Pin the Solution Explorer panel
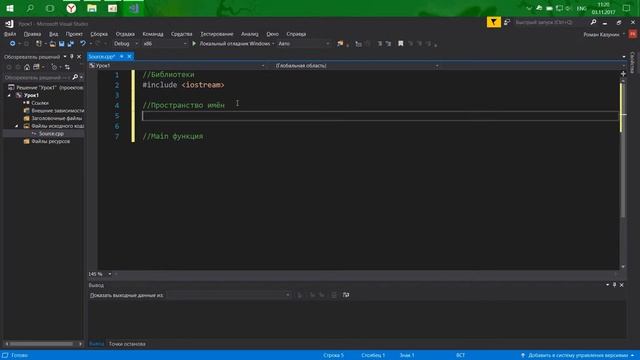This screenshot has width=640, height=360. coord(72,57)
